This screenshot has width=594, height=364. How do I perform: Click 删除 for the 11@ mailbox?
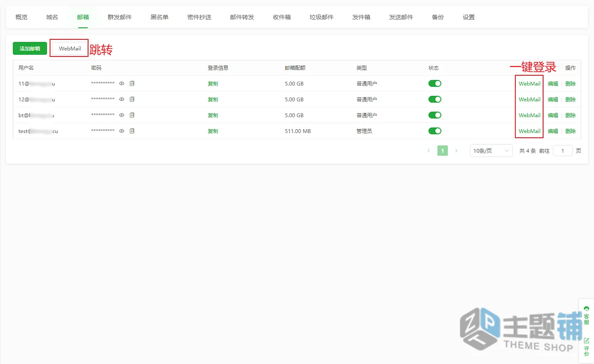(570, 84)
